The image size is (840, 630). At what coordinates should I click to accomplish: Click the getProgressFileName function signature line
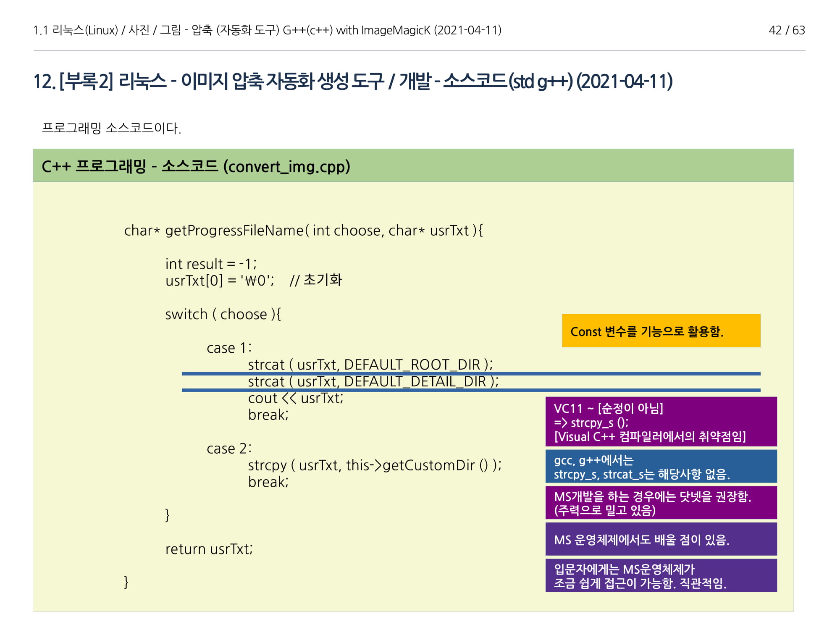pos(303,231)
